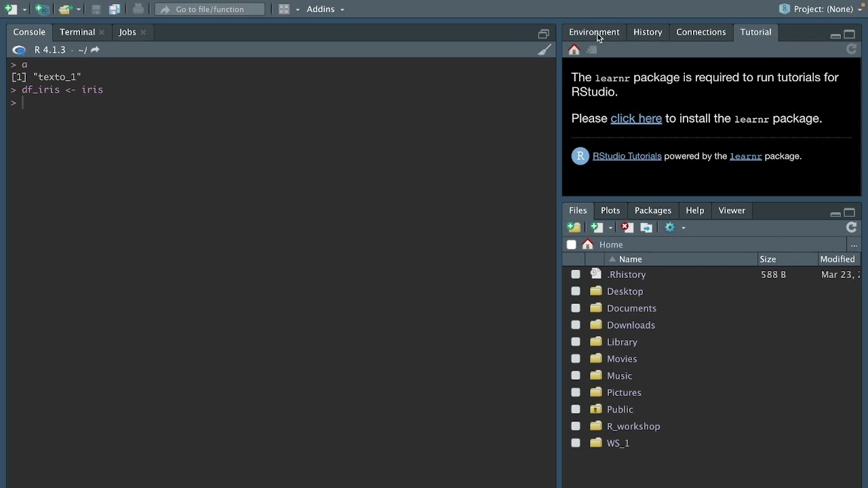Click the R logo icon in console header
The height and width of the screenshot is (488, 868).
(19, 50)
